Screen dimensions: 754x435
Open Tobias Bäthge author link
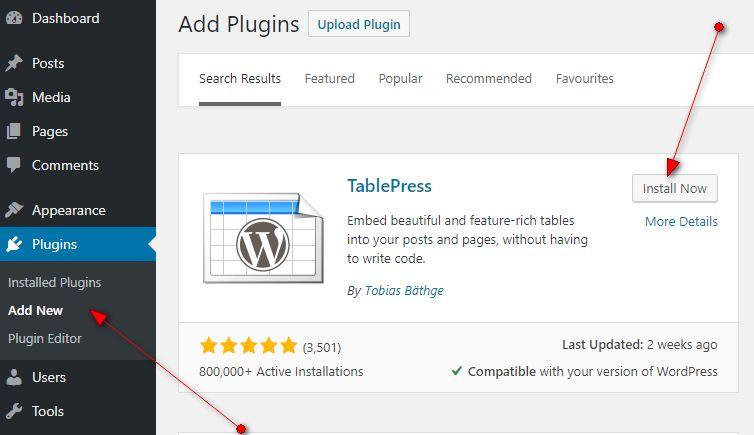click(x=404, y=290)
